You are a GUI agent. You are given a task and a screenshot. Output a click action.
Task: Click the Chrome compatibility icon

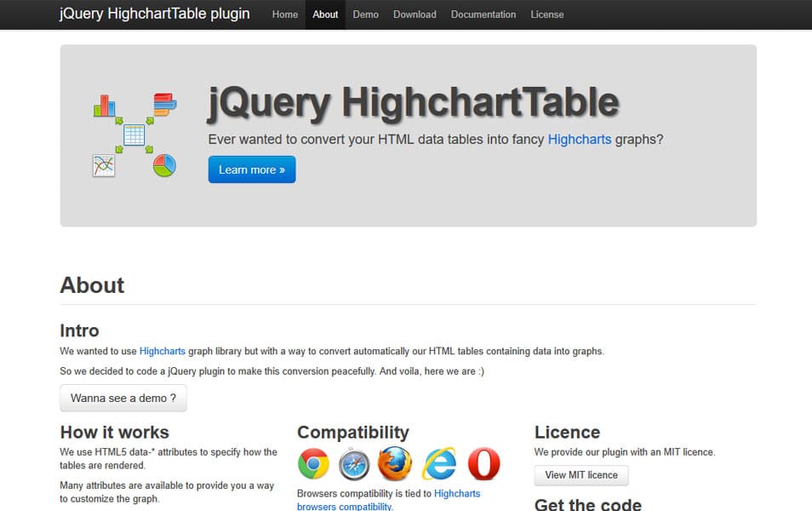(312, 463)
